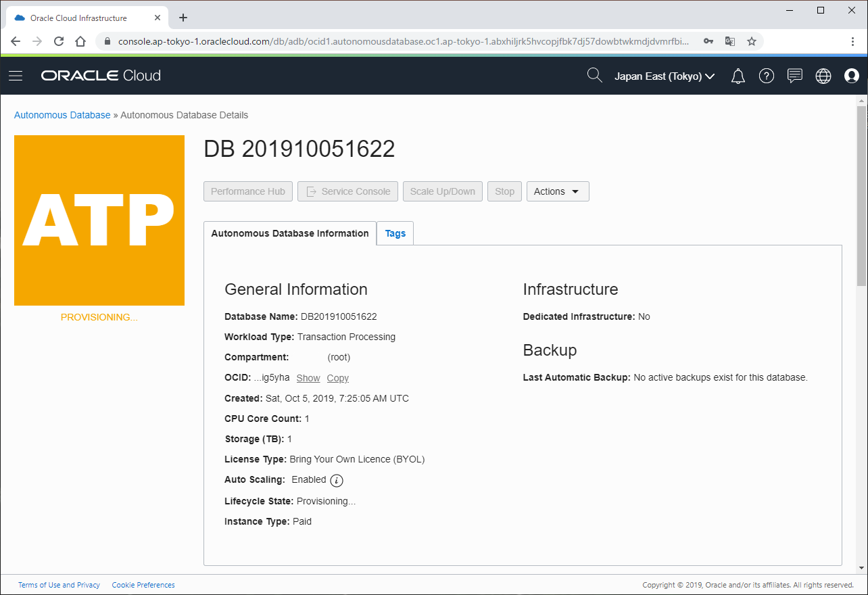Click the Scale Up/Down button

(x=443, y=191)
